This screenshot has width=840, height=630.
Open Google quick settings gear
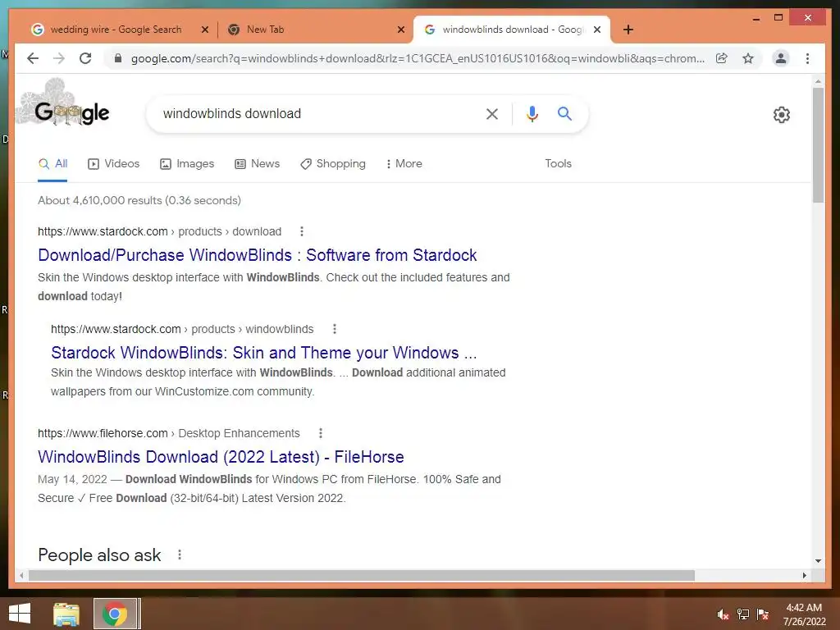[782, 115]
